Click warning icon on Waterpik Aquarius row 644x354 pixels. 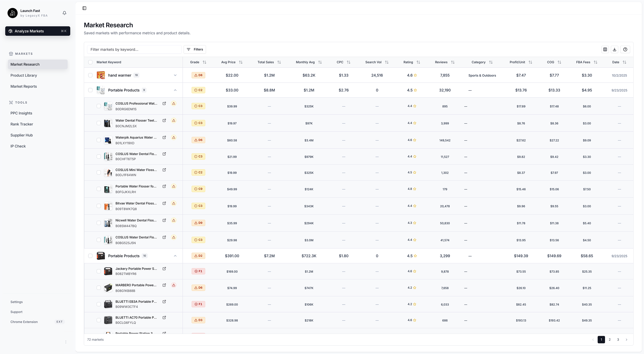174,138
